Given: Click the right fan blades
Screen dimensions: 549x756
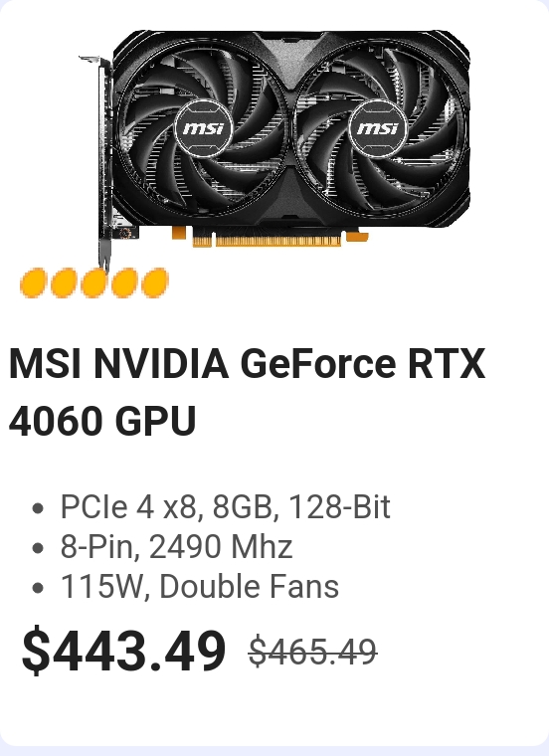Looking at the screenshot, I should (380, 129).
